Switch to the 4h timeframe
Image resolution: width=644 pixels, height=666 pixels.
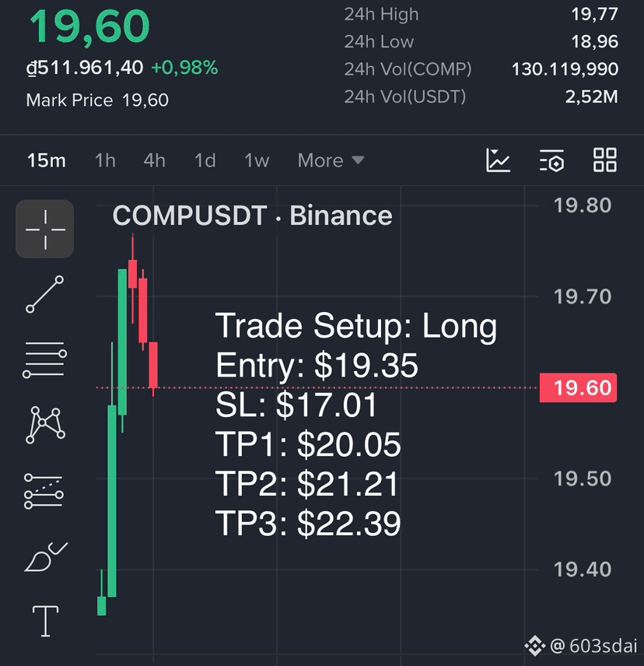155,160
